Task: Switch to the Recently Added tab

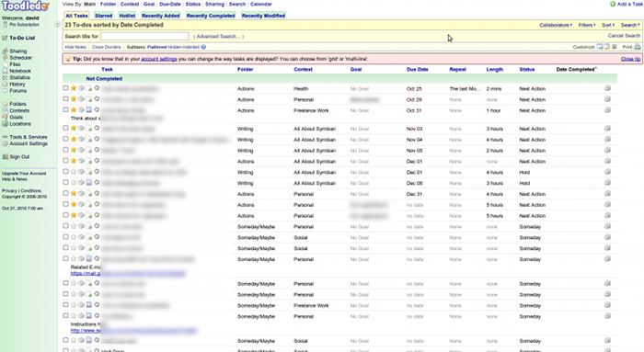Action: coord(161,16)
